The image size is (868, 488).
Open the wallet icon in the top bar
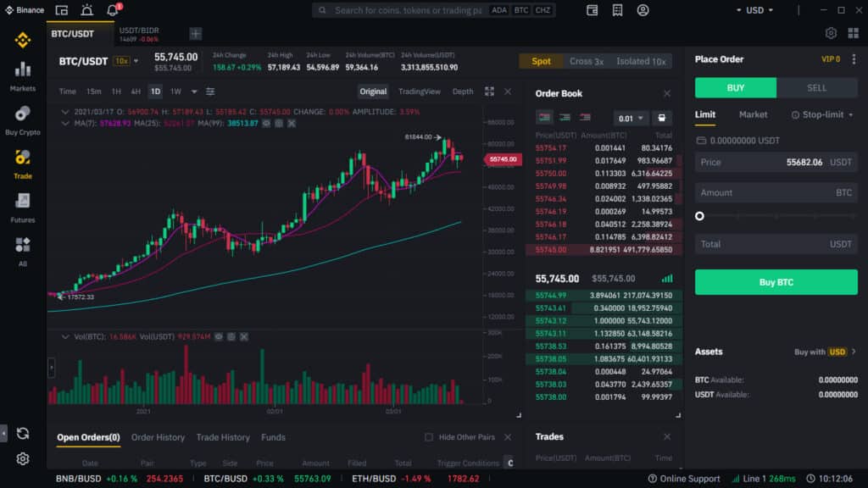[x=592, y=10]
